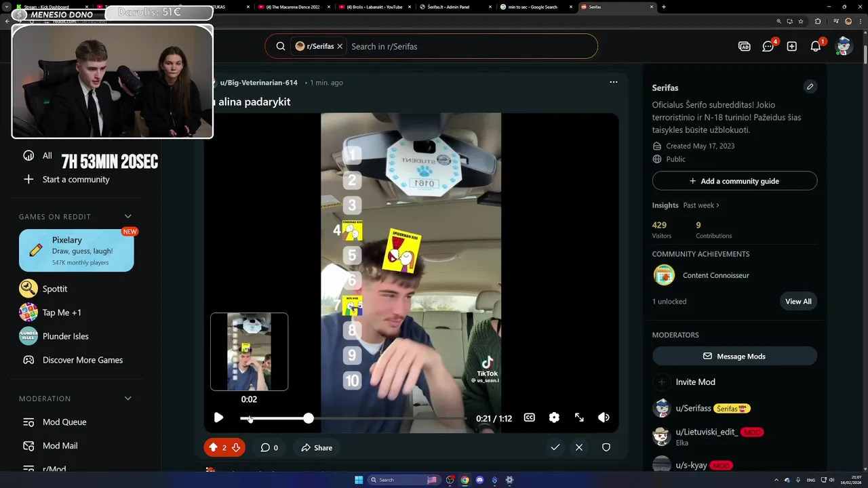Create a new post with plus icon
Image resolution: width=868 pixels, height=488 pixels.
click(792, 46)
